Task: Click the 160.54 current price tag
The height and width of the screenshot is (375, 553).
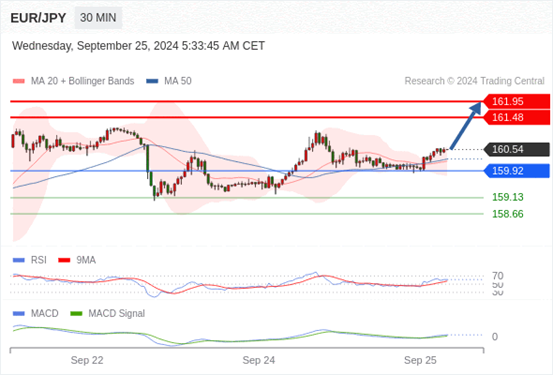Action: 517,150
